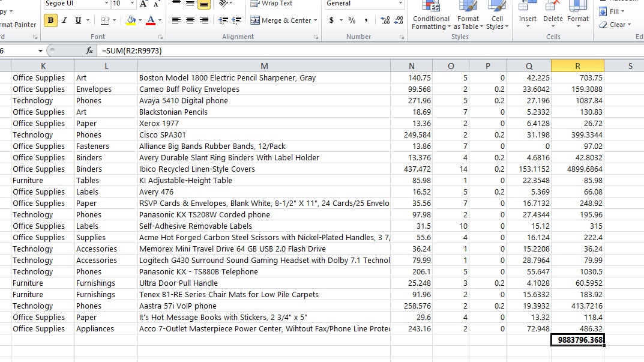This screenshot has width=644, height=362.
Task: Apply Percent Style format
Action: pos(352,20)
